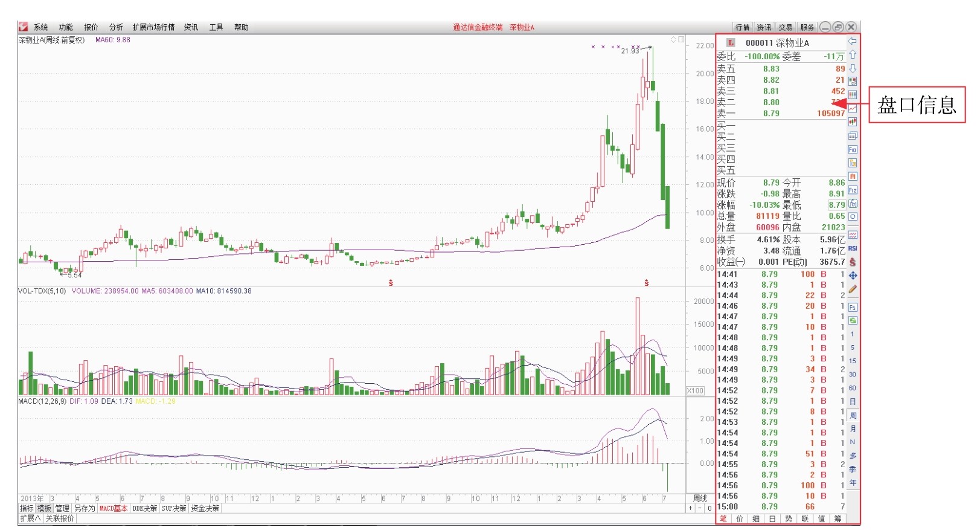Image resolution: width=980 pixels, height=530 pixels.
Task: Expand the 扩展 panel at bottom left
Action: (x=30, y=519)
